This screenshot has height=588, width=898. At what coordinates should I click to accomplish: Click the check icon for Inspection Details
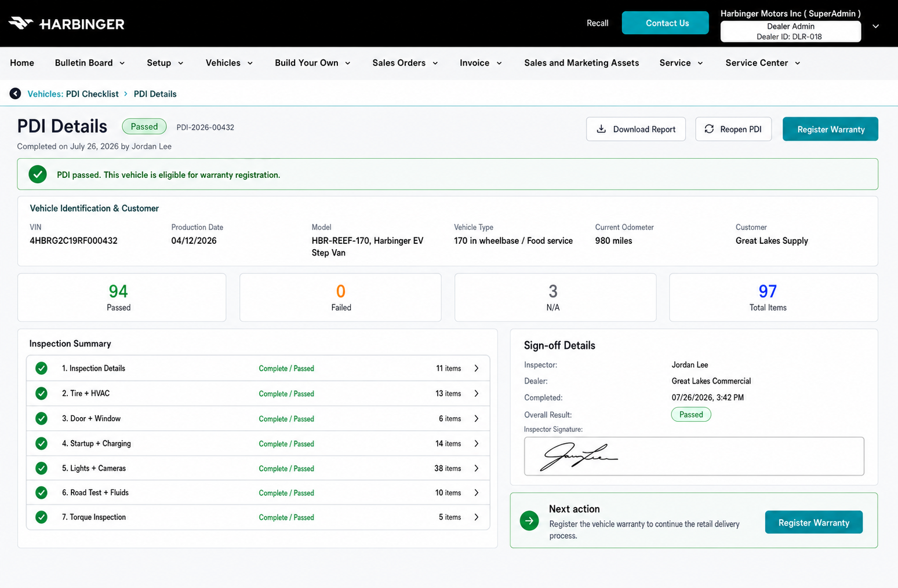(41, 368)
